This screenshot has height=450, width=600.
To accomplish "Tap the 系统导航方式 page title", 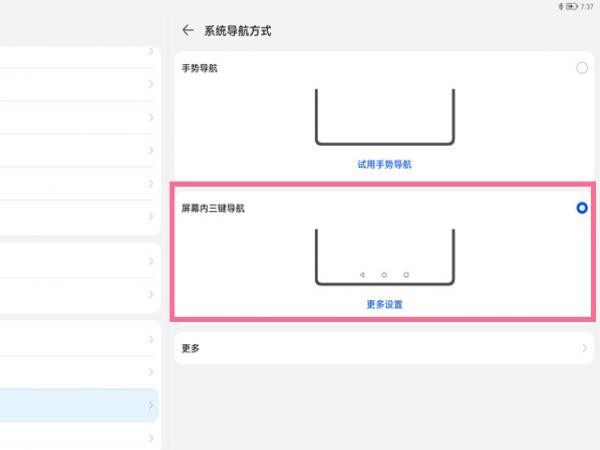I will pyautogui.click(x=238, y=31).
